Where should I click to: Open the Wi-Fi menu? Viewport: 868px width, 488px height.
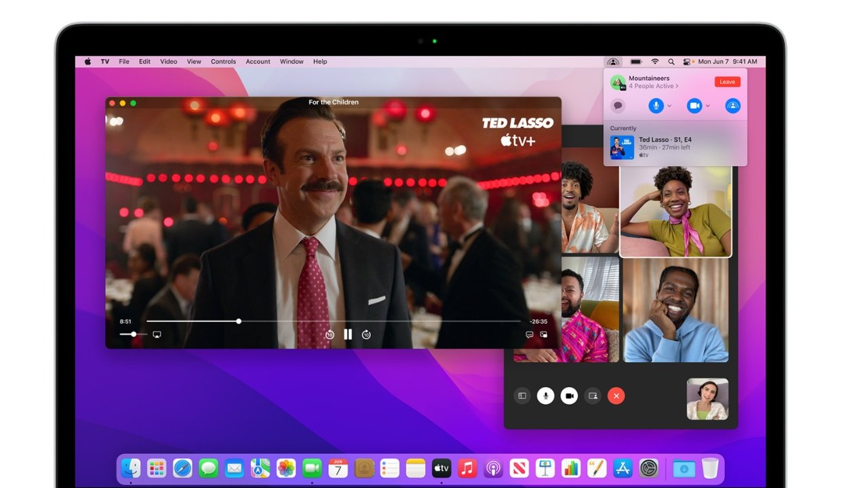coord(655,62)
